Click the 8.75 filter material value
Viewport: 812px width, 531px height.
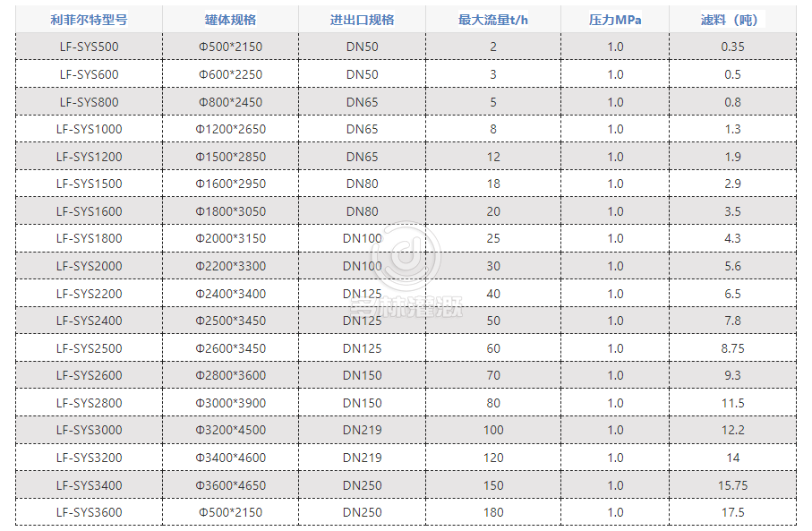tap(732, 348)
